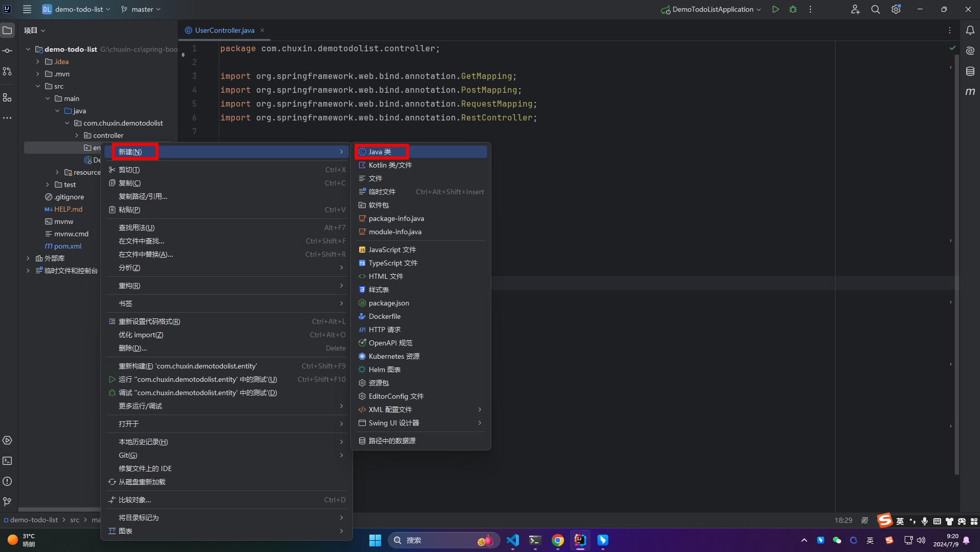
Task: Open the Search Everywhere magnifier
Action: 875,9
